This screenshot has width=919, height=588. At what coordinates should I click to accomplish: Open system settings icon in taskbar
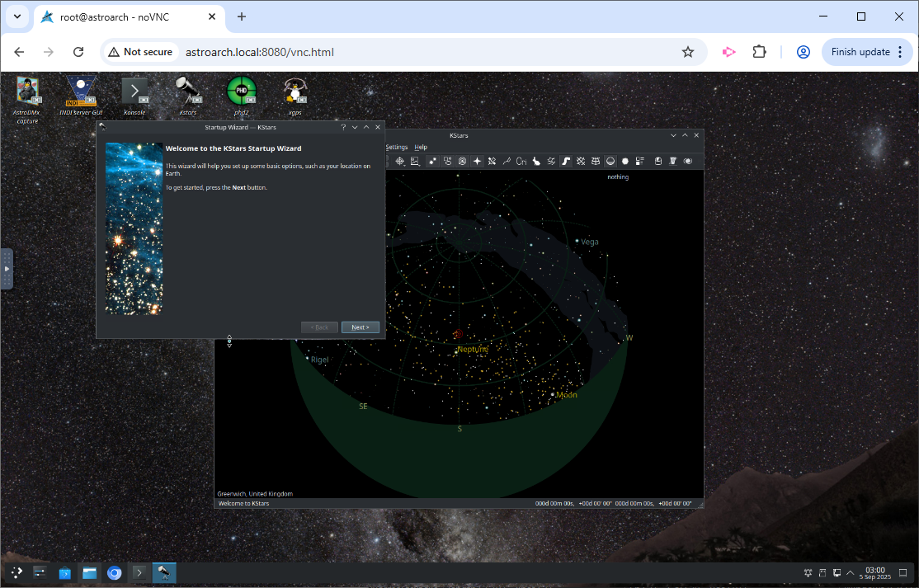[40, 572]
